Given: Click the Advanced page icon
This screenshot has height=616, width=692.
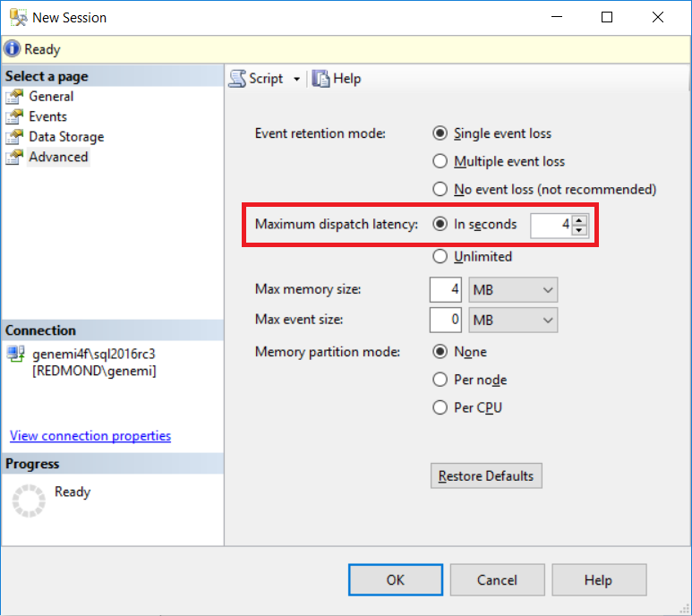Looking at the screenshot, I should [14, 157].
